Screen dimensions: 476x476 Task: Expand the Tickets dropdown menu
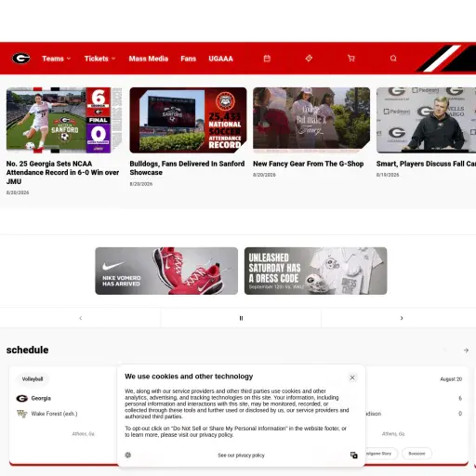[x=99, y=59]
